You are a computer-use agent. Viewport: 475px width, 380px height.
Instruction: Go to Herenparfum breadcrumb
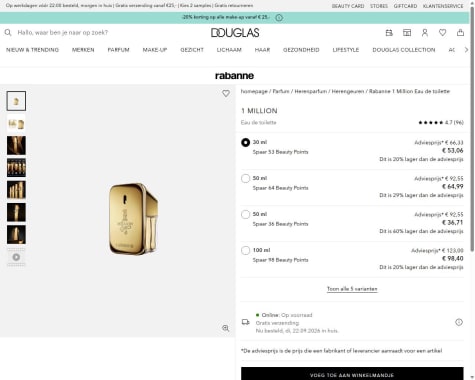[311, 91]
